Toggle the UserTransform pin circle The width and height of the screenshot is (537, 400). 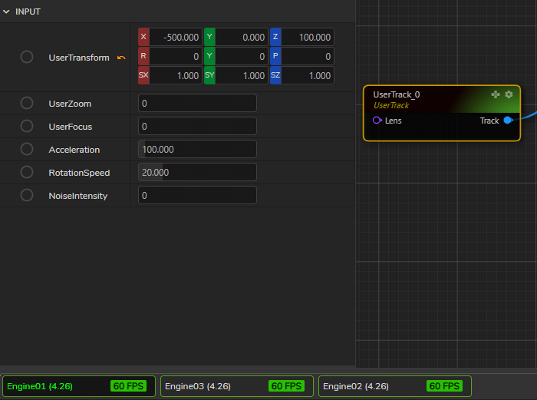[x=27, y=57]
